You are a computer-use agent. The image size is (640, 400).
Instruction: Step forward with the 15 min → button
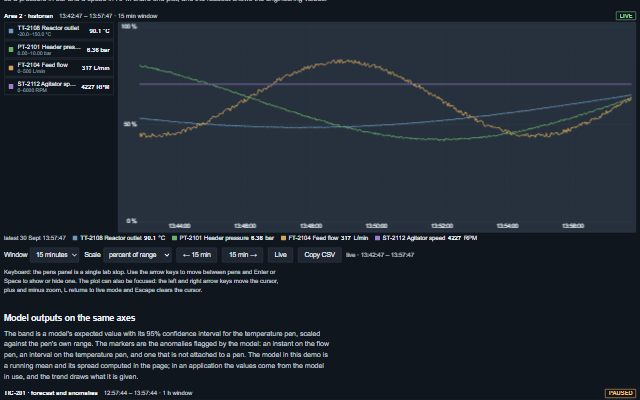click(x=242, y=255)
